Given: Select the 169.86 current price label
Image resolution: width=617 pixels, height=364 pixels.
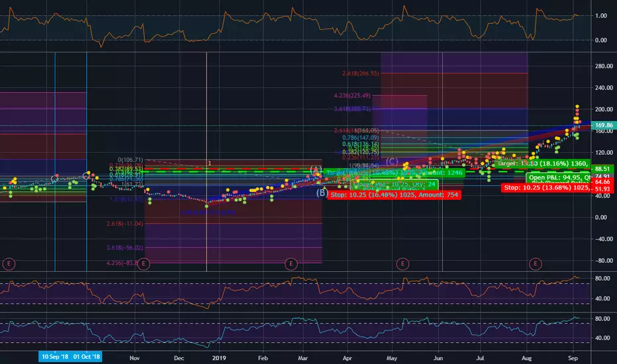Looking at the screenshot, I should coord(604,126).
